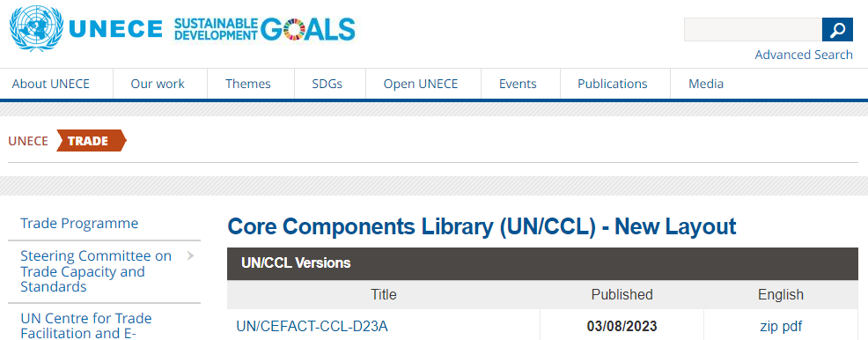
Task: Click the Advanced Search link
Action: [x=804, y=55]
